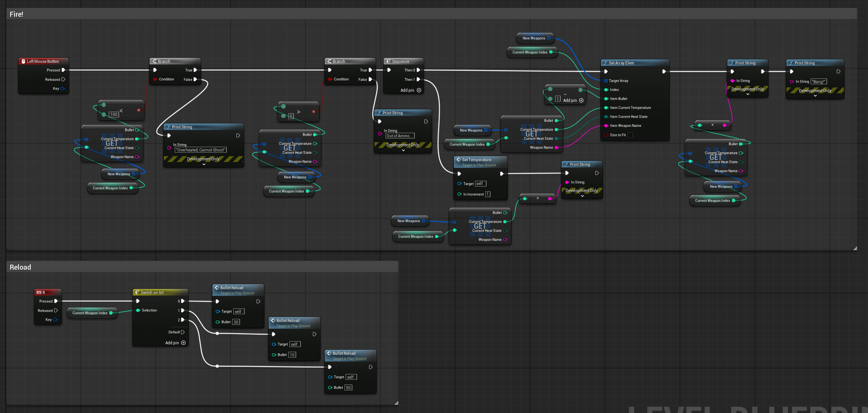Click the first Branch node's False pin
This screenshot has height=413, width=868.
coord(195,79)
